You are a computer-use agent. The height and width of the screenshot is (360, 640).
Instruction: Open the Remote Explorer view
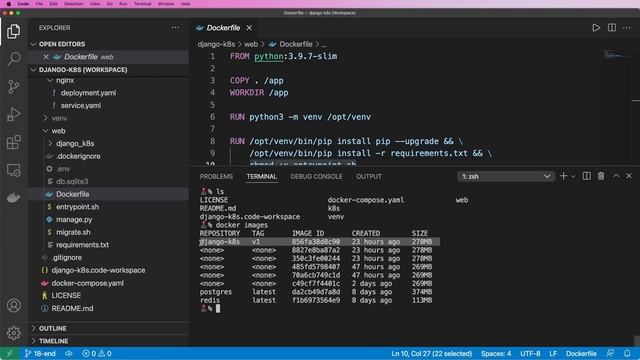pos(13,170)
